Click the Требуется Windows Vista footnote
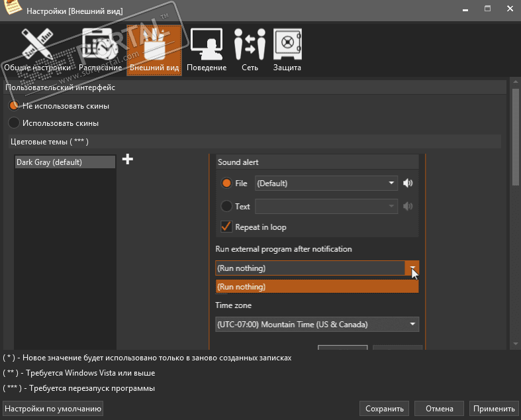 tap(79, 373)
